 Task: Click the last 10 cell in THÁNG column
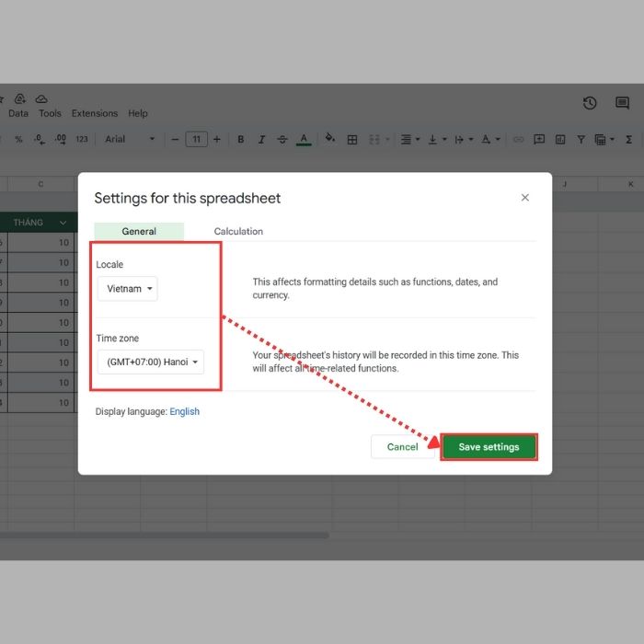(40, 403)
